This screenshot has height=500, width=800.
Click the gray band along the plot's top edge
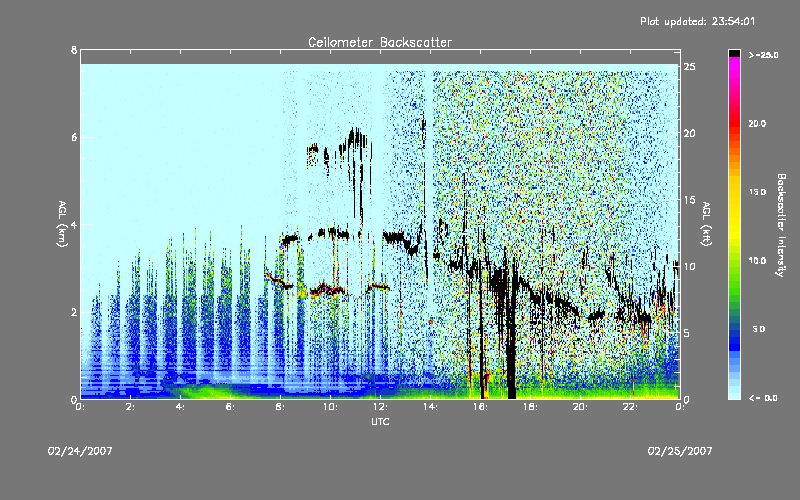click(380, 57)
